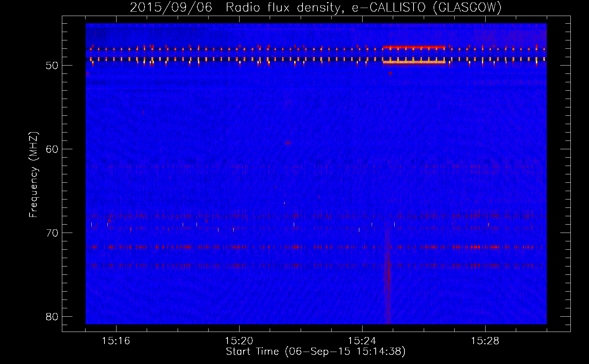589x364 pixels.
Task: Click the 80 frequency tick label
Action: coord(52,317)
